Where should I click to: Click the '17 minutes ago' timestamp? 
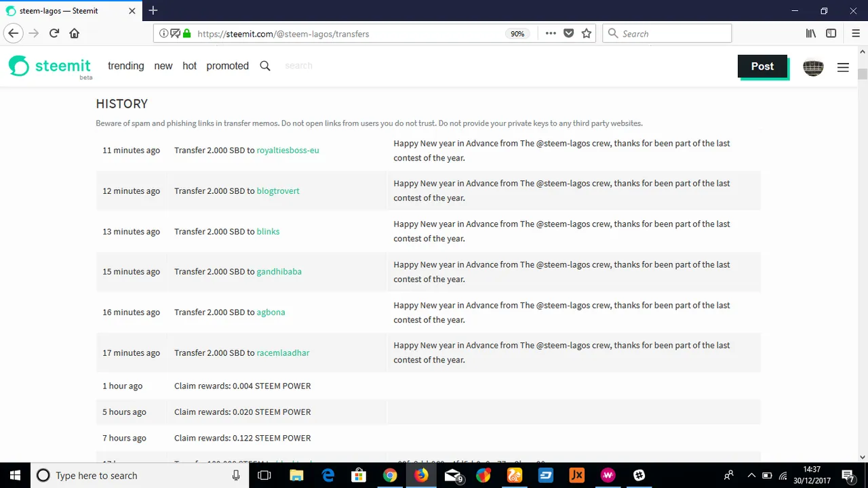(132, 353)
